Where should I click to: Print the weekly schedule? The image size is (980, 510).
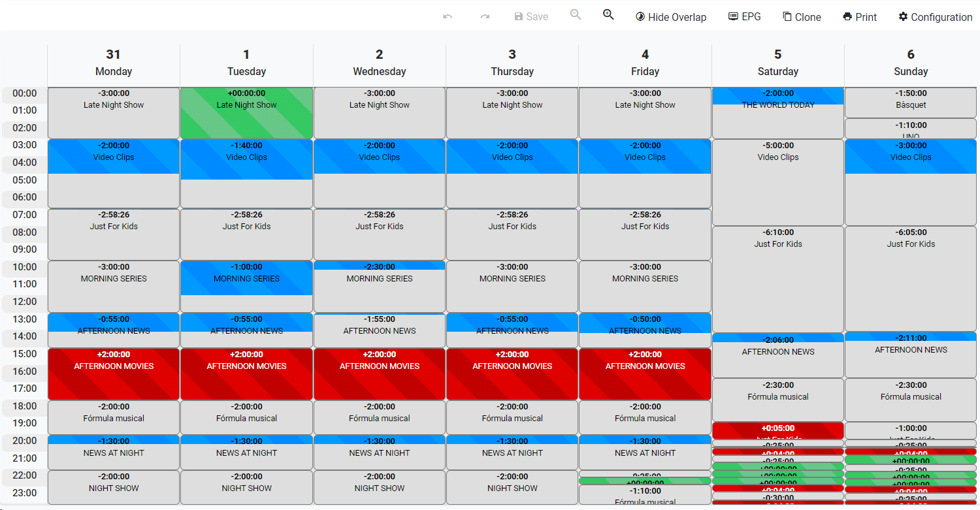click(860, 17)
